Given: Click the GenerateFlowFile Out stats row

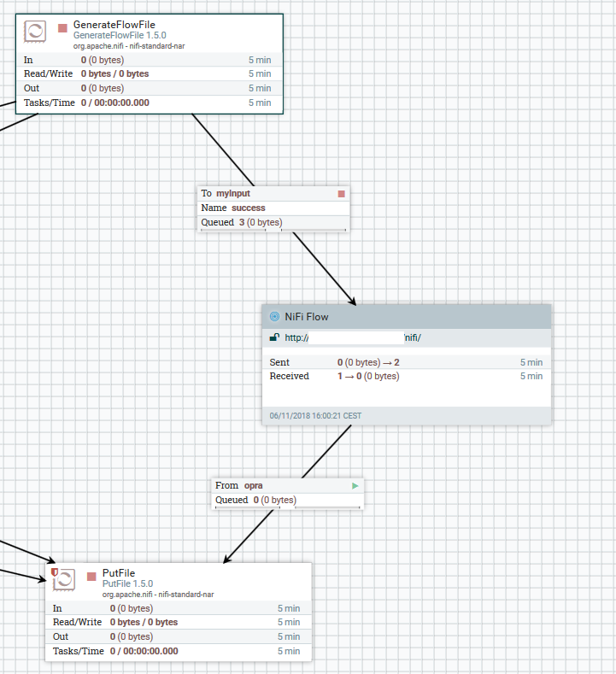Looking at the screenshot, I should point(150,88).
